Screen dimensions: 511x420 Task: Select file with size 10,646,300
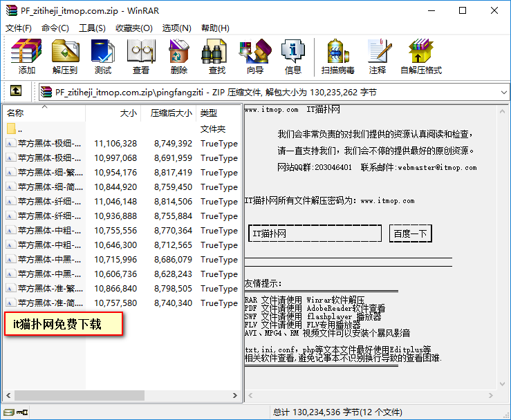pyautogui.click(x=122, y=245)
